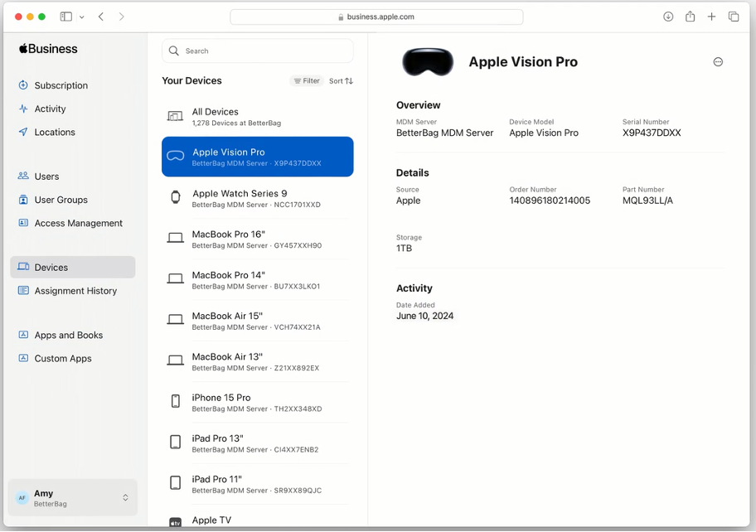
Task: Click the Apple Vision Pro heading title
Action: pyautogui.click(x=523, y=61)
